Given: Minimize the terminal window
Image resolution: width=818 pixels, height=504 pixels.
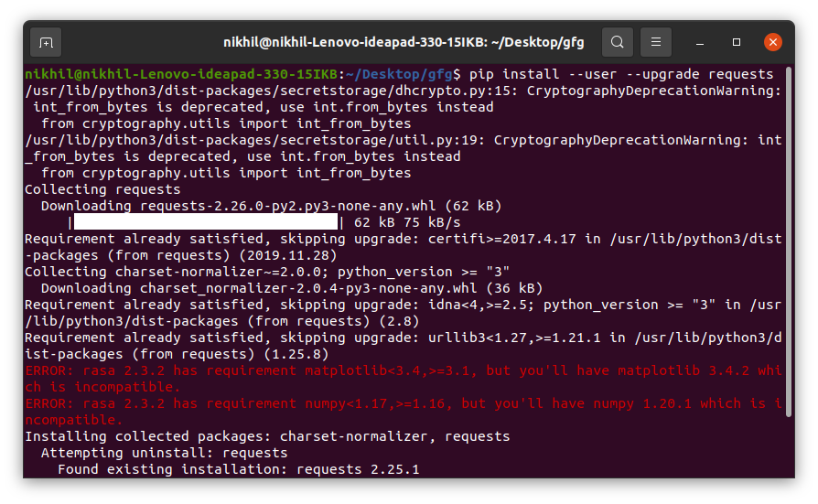Looking at the screenshot, I should click(700, 42).
